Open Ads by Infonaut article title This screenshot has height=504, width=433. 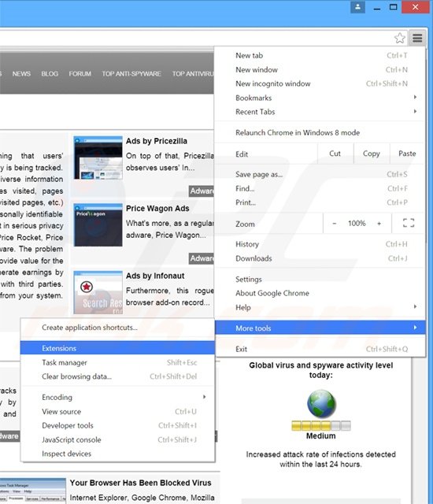[x=155, y=276]
